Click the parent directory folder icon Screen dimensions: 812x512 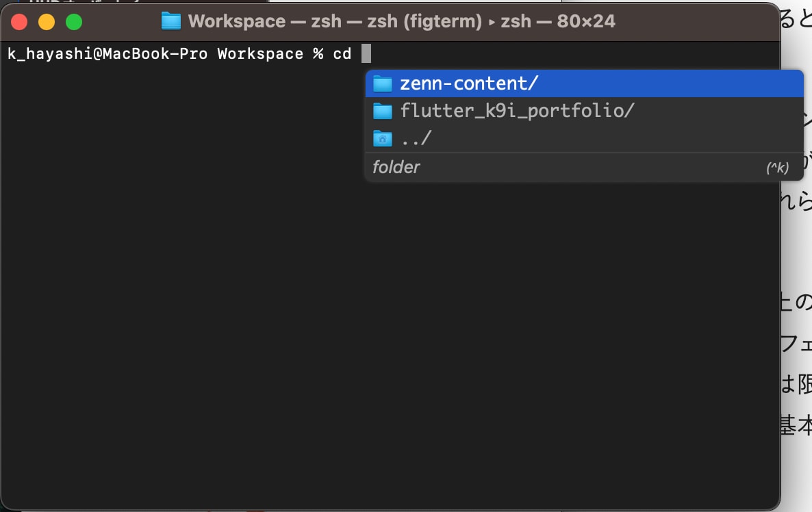click(382, 138)
